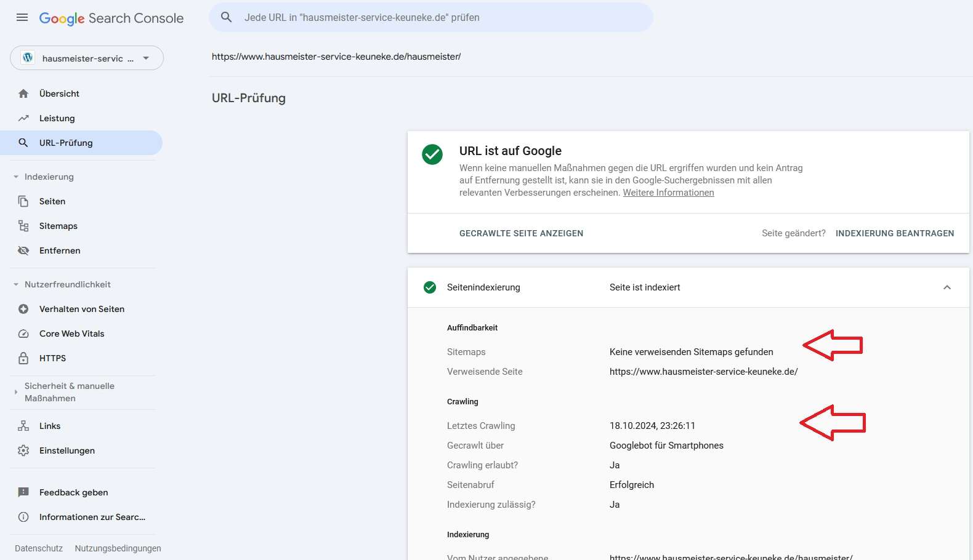The image size is (973, 560).
Task: Open Entfernen in the sidebar
Action: pyautogui.click(x=81, y=250)
